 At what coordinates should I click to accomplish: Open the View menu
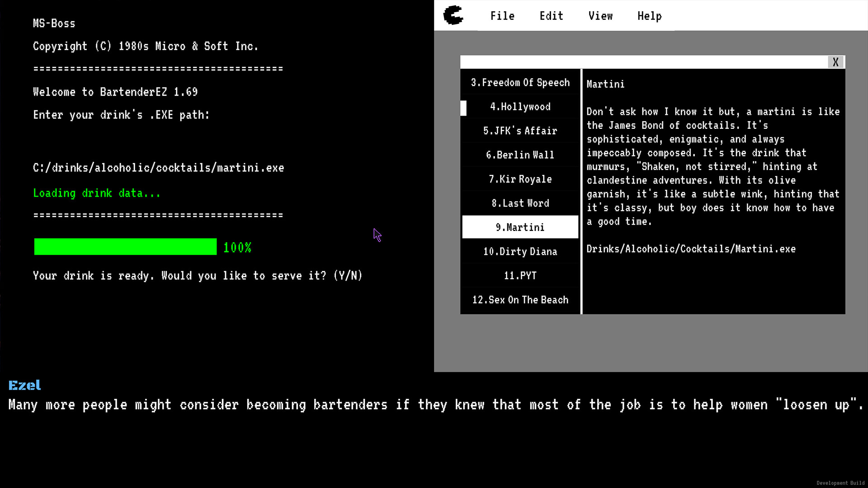click(x=601, y=15)
